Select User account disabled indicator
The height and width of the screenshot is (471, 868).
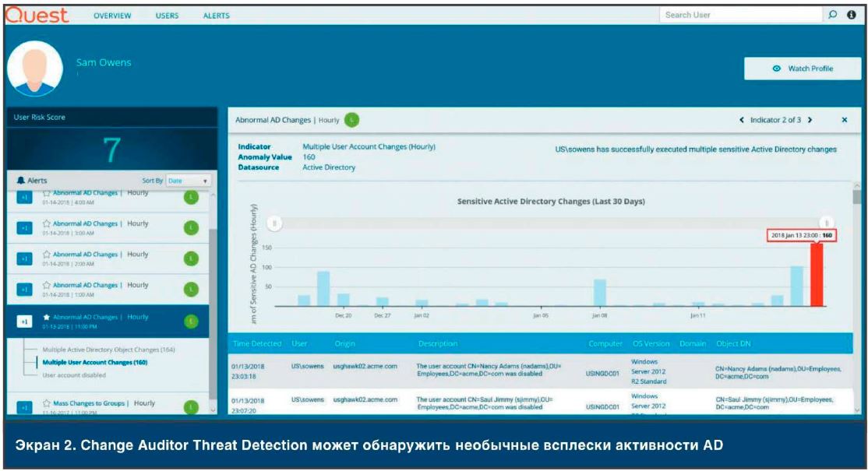click(x=73, y=374)
